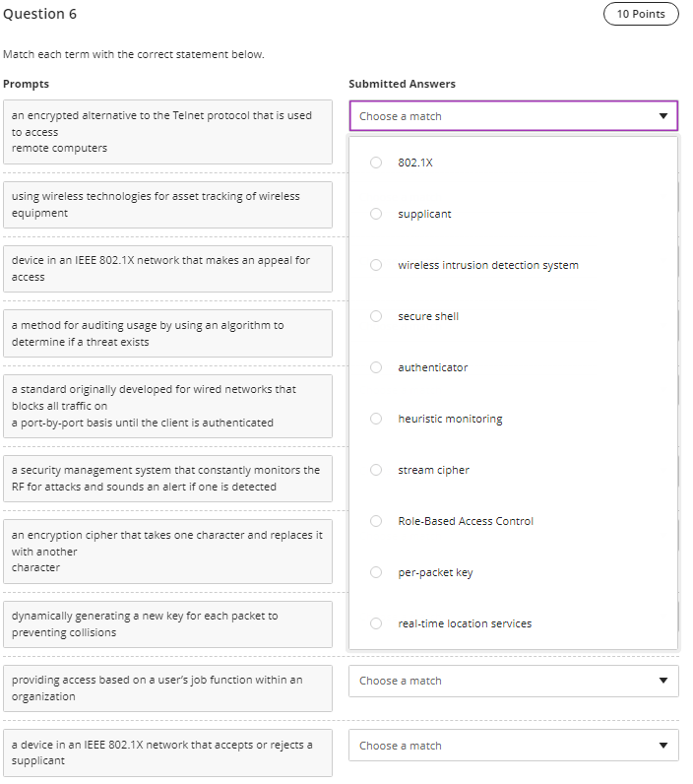
Task: Click the Question 6 heading
Action: (40, 14)
